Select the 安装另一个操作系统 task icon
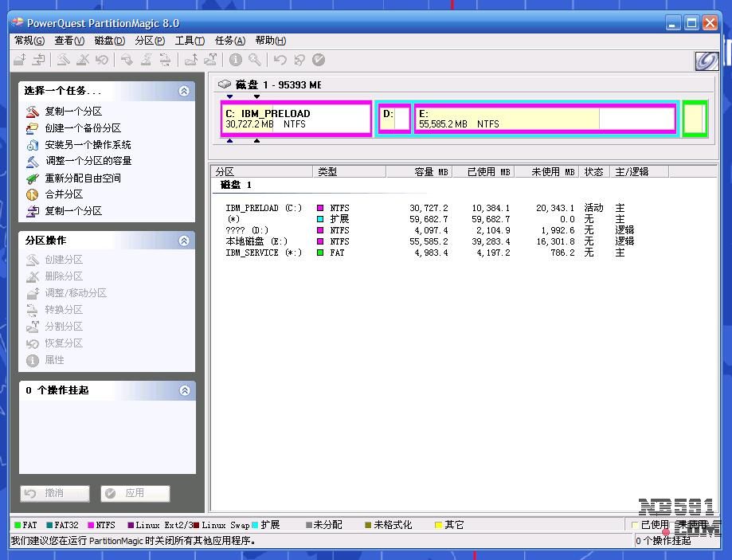Image resolution: width=732 pixels, height=560 pixels. (x=32, y=145)
